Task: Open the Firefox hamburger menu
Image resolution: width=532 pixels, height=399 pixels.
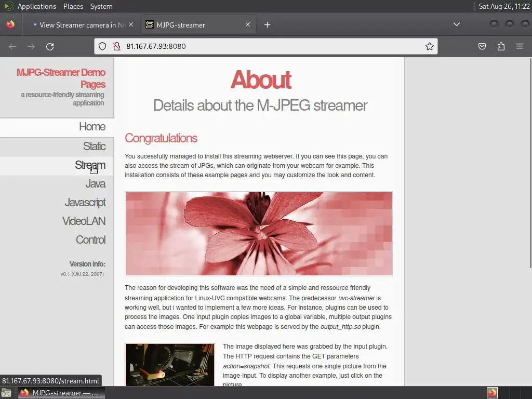Action: click(x=520, y=46)
